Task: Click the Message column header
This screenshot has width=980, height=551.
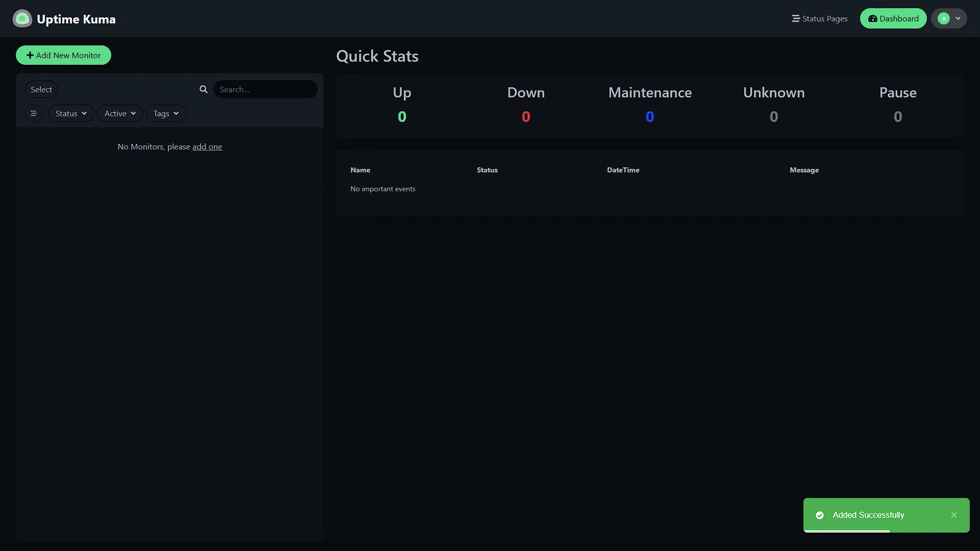Action: [x=804, y=170]
